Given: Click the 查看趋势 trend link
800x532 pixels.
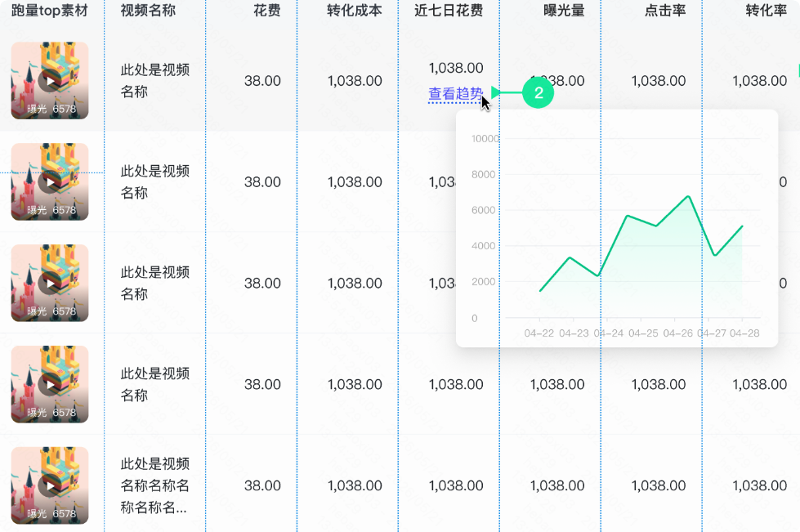Looking at the screenshot, I should click(x=455, y=94).
